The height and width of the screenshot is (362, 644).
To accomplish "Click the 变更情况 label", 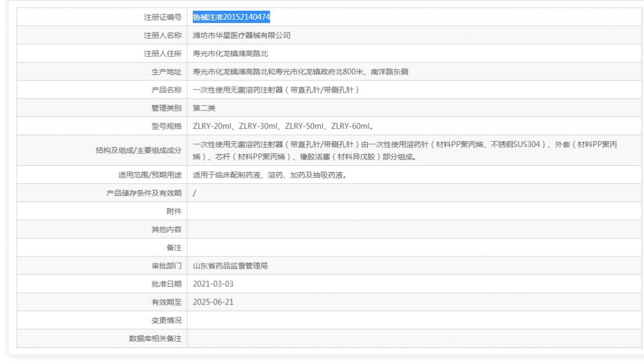I will click(166, 321).
